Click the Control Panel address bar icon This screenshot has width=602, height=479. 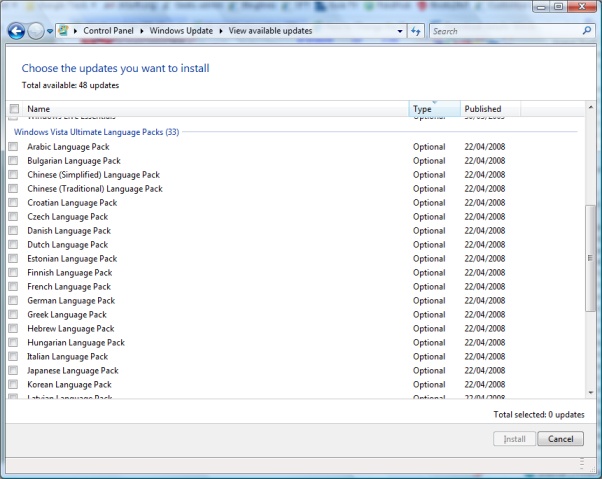tap(64, 31)
